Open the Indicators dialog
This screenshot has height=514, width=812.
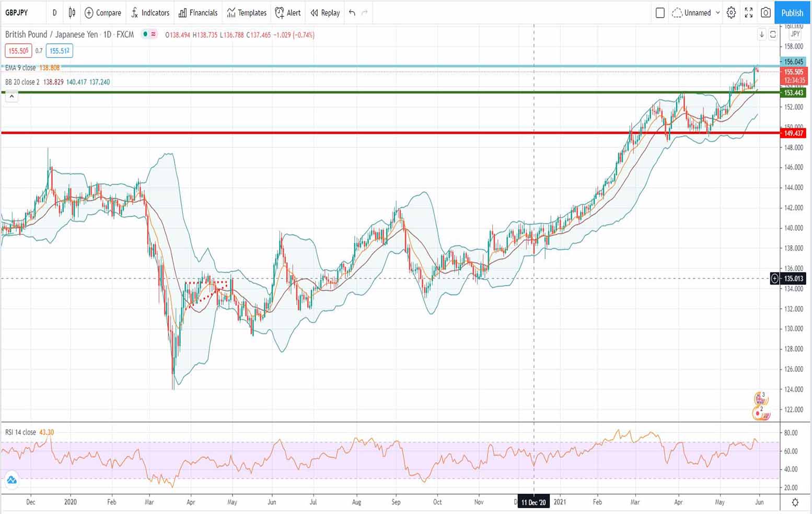click(x=150, y=13)
